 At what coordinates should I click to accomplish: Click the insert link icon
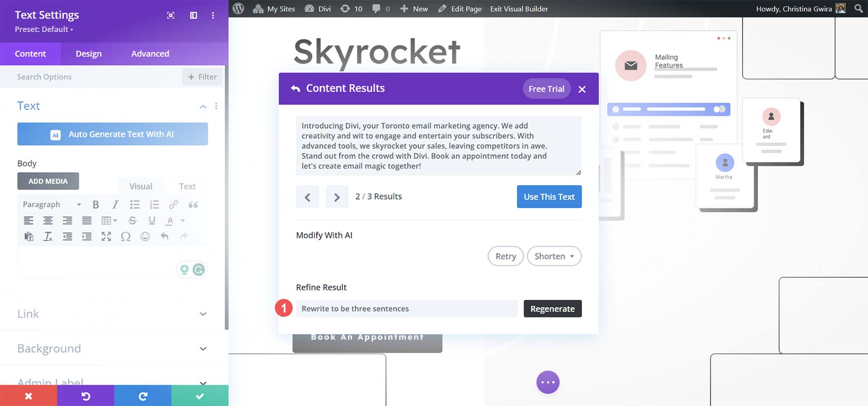click(174, 204)
